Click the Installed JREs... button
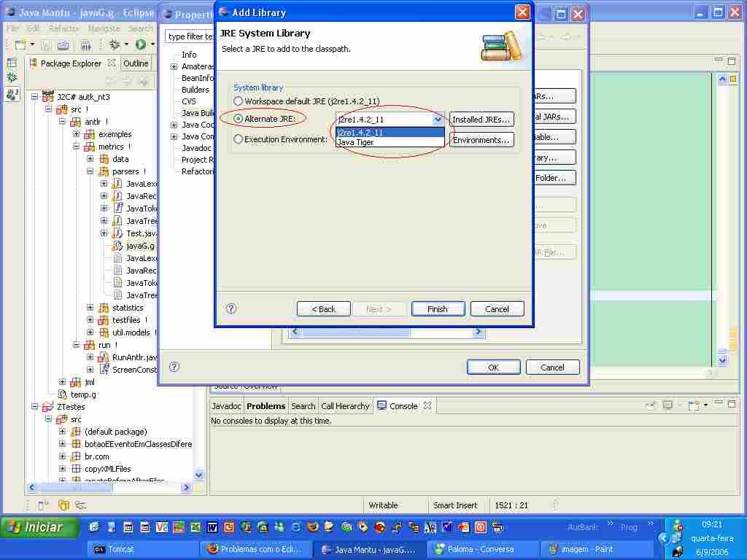Screen dimensions: 747x560 click(481, 119)
